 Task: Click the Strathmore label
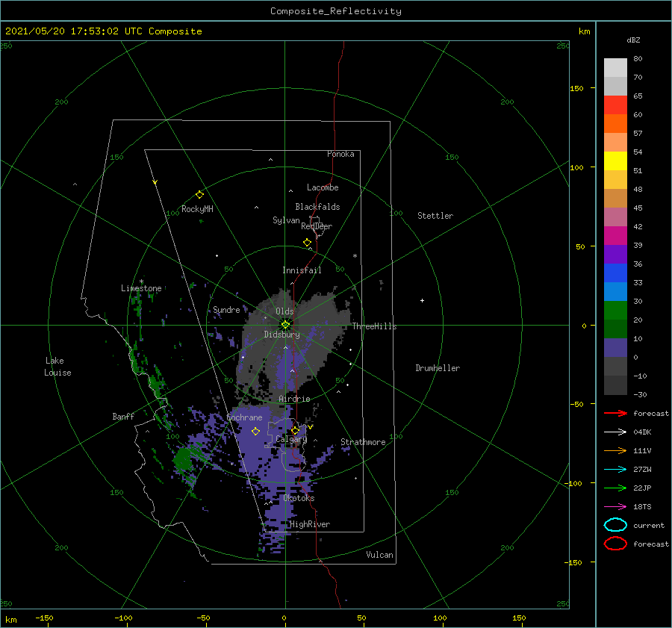(363, 442)
